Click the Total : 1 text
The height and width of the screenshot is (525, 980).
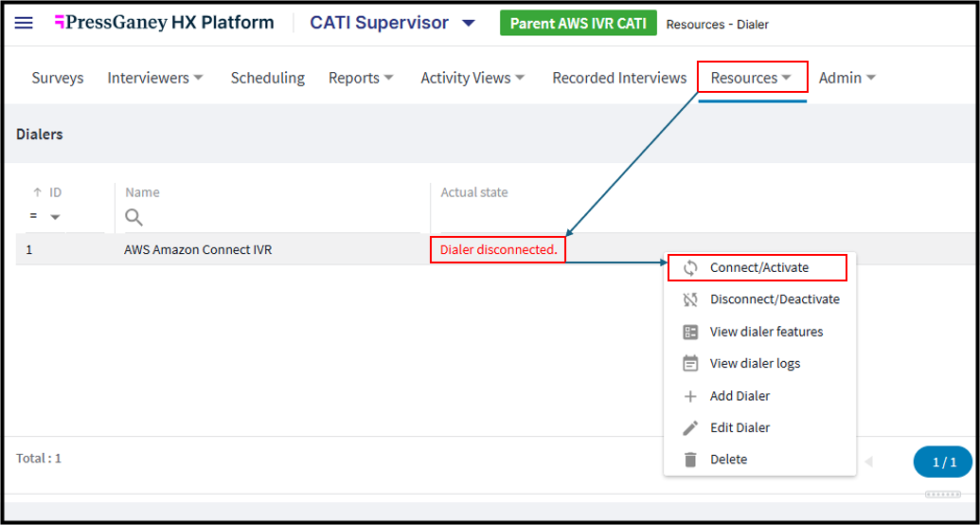[39, 458]
